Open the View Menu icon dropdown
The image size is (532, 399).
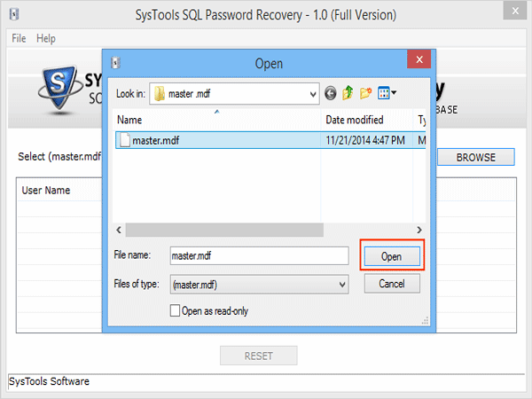pos(387,93)
